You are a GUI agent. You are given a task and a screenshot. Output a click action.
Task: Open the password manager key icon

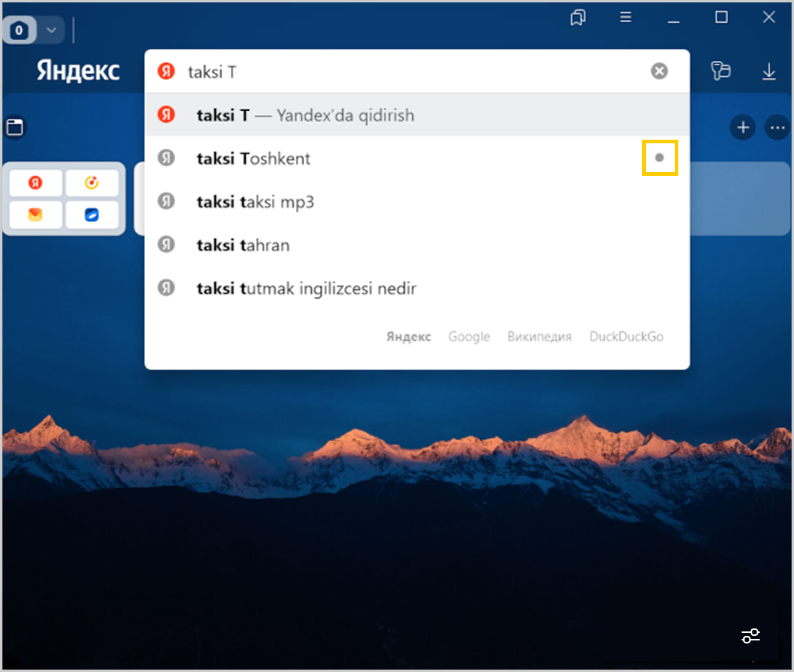coord(721,71)
